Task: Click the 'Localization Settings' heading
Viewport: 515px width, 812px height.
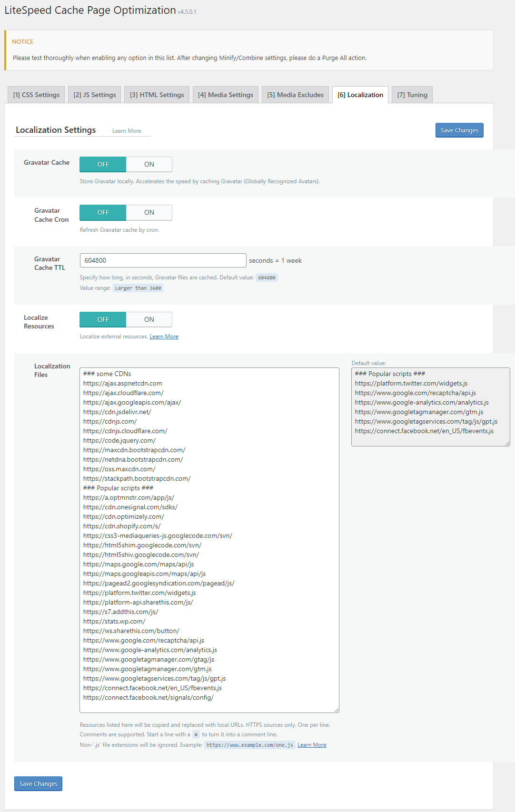Action: pos(56,130)
